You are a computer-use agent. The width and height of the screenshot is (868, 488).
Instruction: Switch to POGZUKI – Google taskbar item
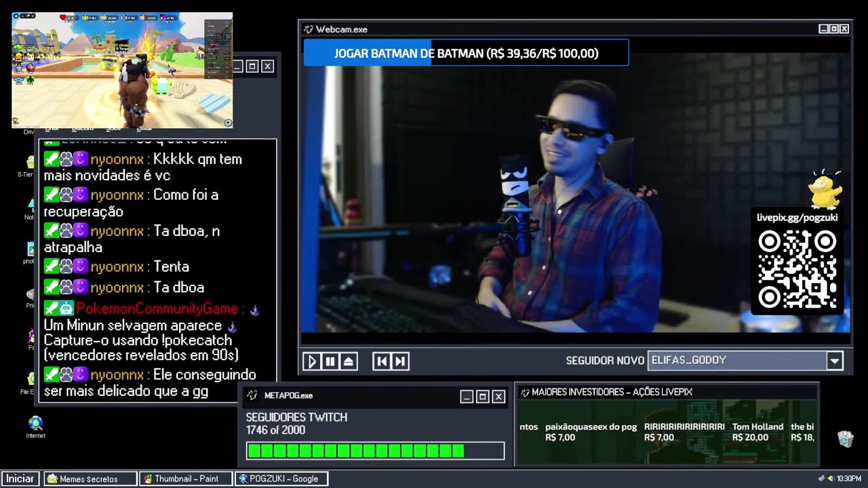pyautogui.click(x=281, y=479)
